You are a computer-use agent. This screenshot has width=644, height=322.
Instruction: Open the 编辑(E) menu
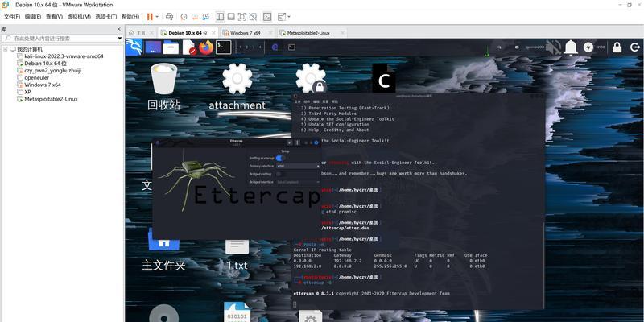point(33,17)
